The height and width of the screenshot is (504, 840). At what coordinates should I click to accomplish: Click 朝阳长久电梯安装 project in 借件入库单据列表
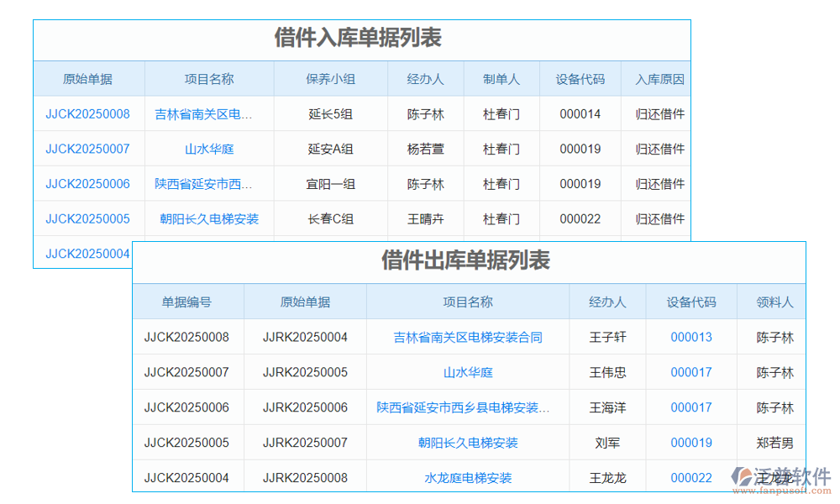coord(209,219)
